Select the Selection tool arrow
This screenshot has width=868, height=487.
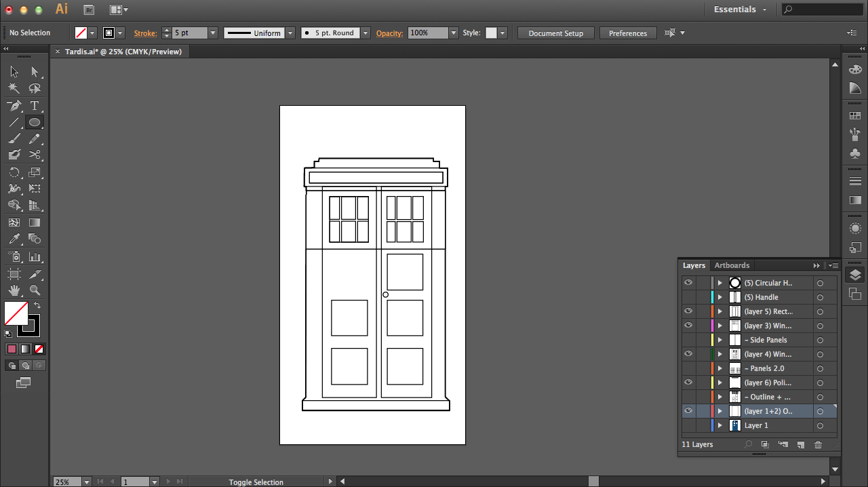click(x=14, y=72)
